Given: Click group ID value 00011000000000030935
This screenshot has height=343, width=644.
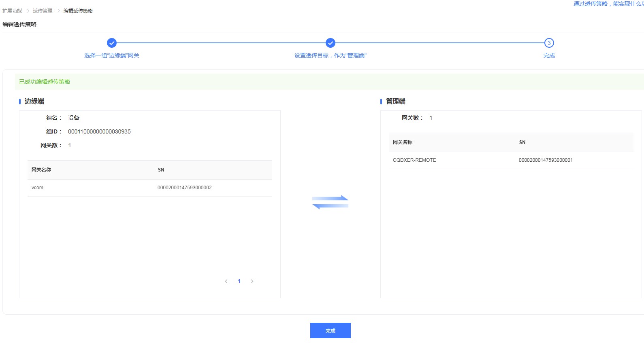Looking at the screenshot, I should (x=99, y=131).
